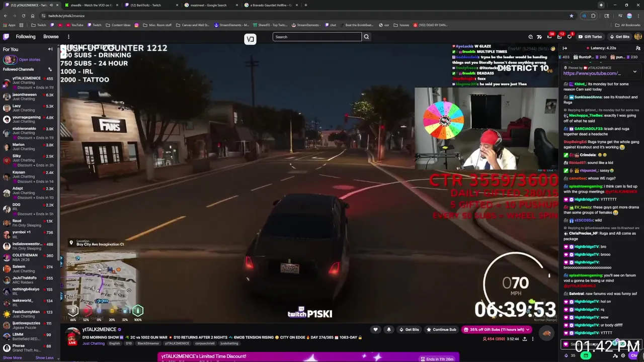The image size is (644, 362).
Task: Open the Apps bookmark shortcut
Action: 10,25
